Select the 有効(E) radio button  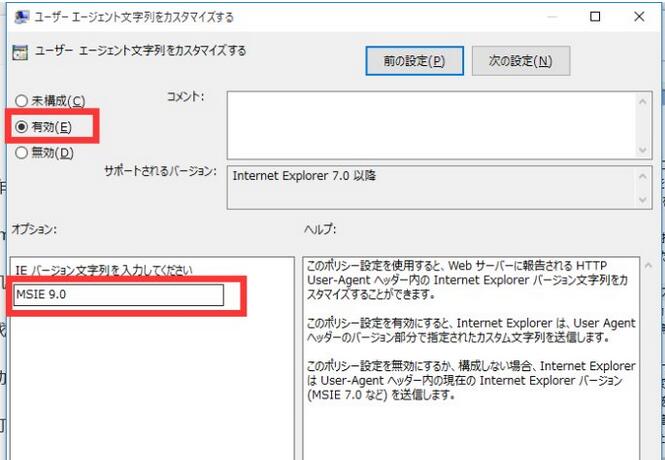[21, 127]
